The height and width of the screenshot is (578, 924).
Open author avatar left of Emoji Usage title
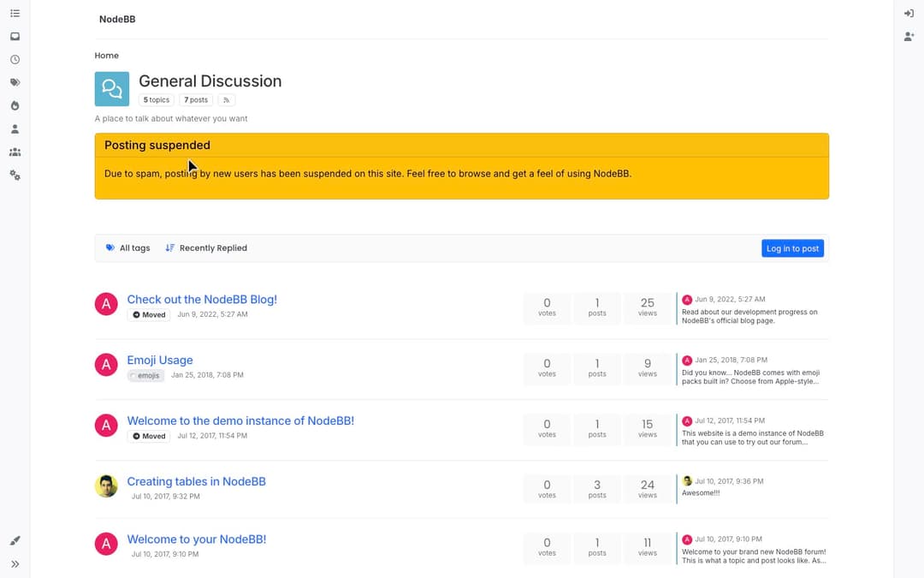106,365
